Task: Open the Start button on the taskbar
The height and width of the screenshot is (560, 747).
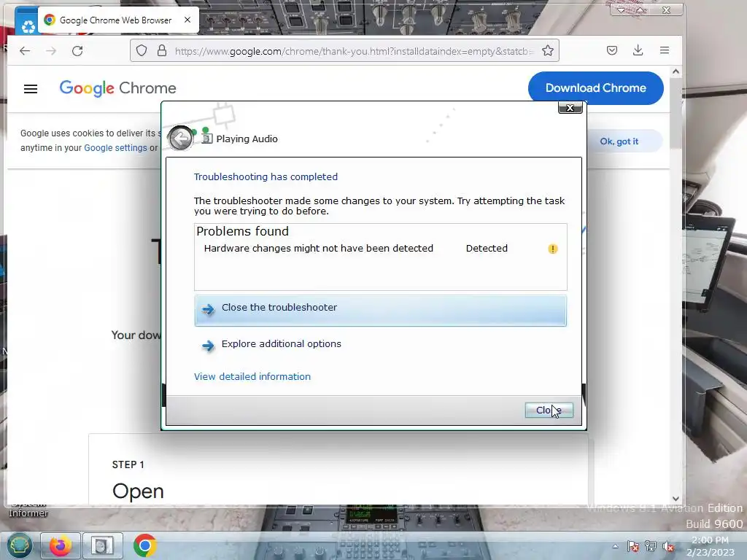Action: pyautogui.click(x=18, y=545)
